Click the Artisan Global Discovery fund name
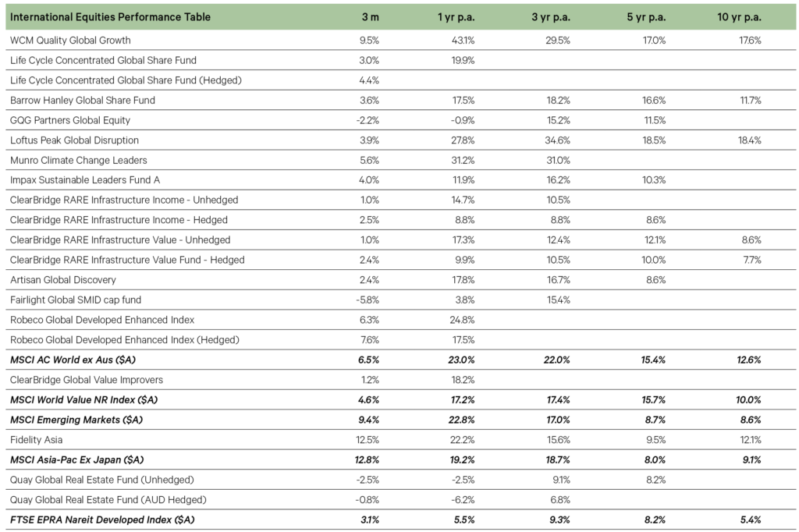This screenshot has width=799, height=532. (x=65, y=279)
